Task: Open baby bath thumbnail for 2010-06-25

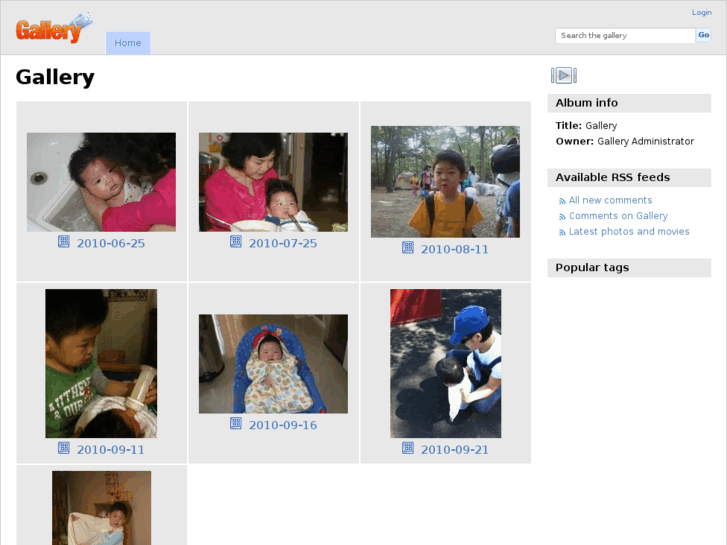Action: pyautogui.click(x=101, y=182)
